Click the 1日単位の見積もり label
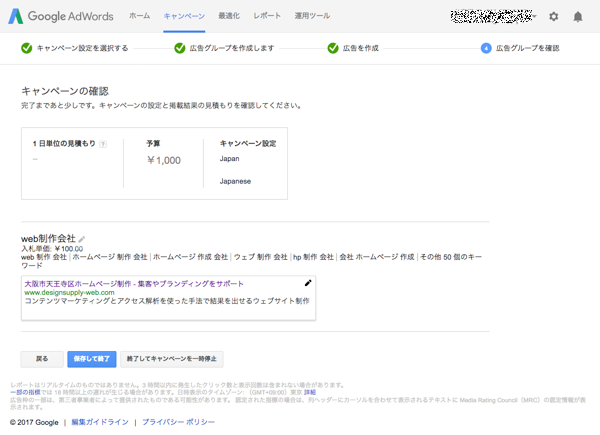 (x=64, y=143)
